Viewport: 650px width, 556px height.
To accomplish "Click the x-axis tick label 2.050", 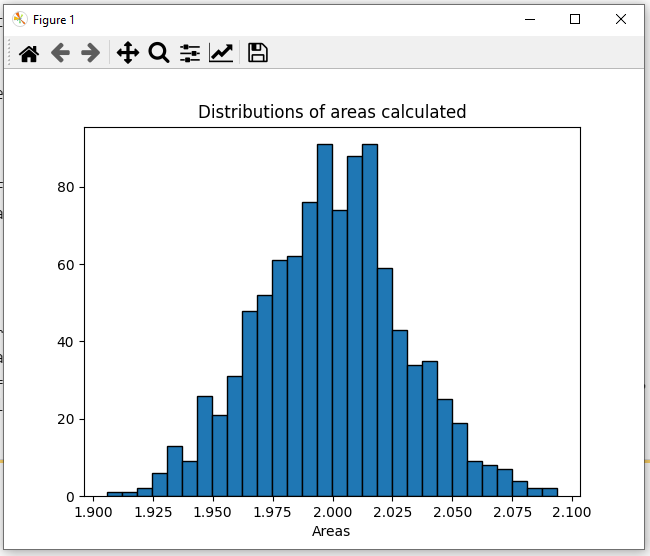I will tap(452, 512).
